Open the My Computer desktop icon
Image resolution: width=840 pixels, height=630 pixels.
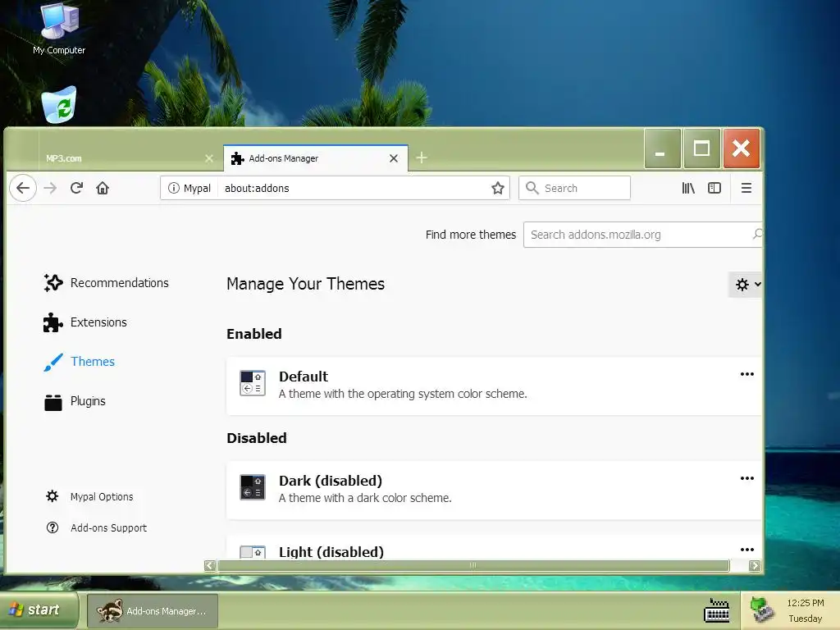coord(59,29)
